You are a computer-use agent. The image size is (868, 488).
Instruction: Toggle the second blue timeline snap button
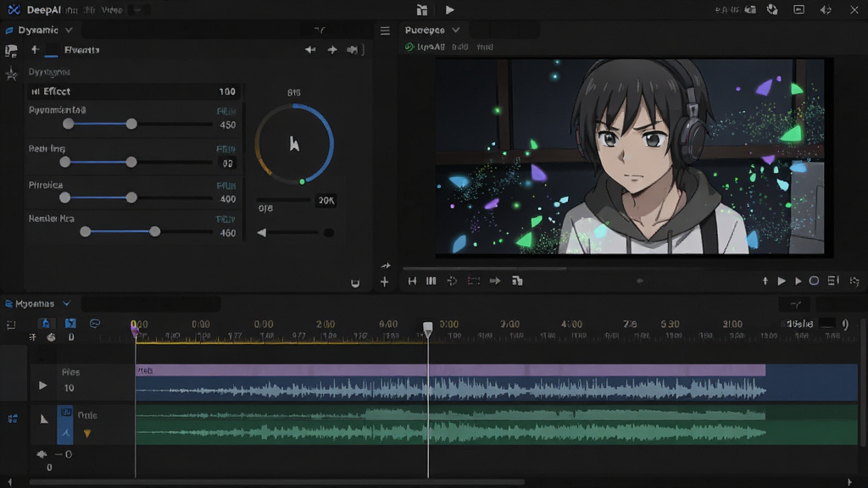(x=70, y=323)
